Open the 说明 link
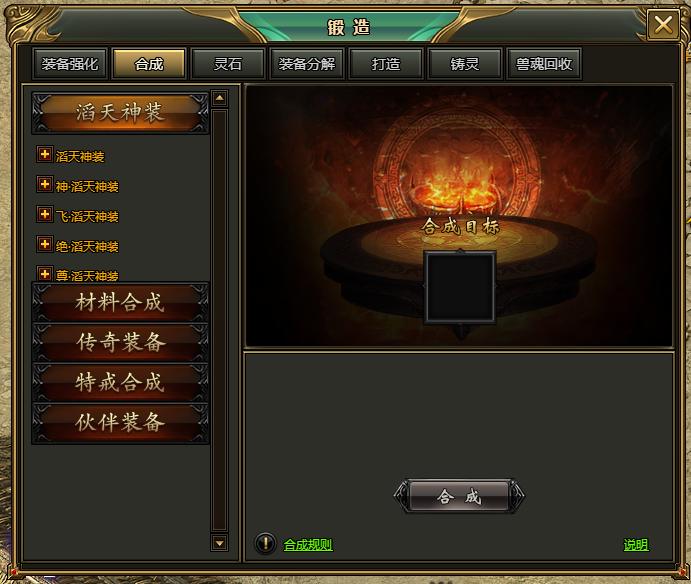691x584 pixels. 635,545
